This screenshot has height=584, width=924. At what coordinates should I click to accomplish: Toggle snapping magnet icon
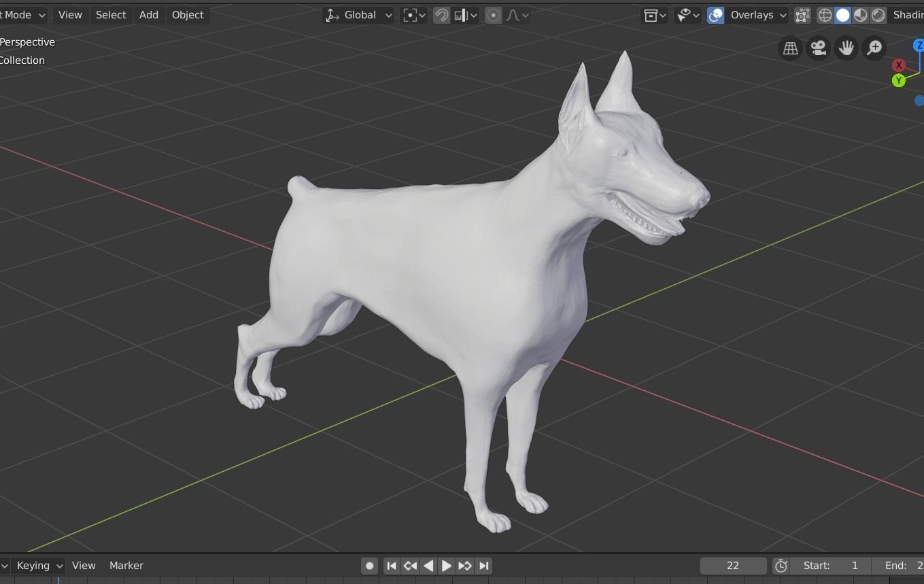(441, 15)
